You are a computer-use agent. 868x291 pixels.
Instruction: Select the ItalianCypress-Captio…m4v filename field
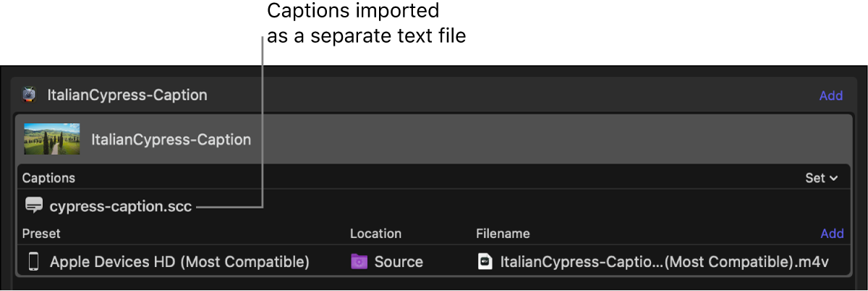(x=664, y=261)
